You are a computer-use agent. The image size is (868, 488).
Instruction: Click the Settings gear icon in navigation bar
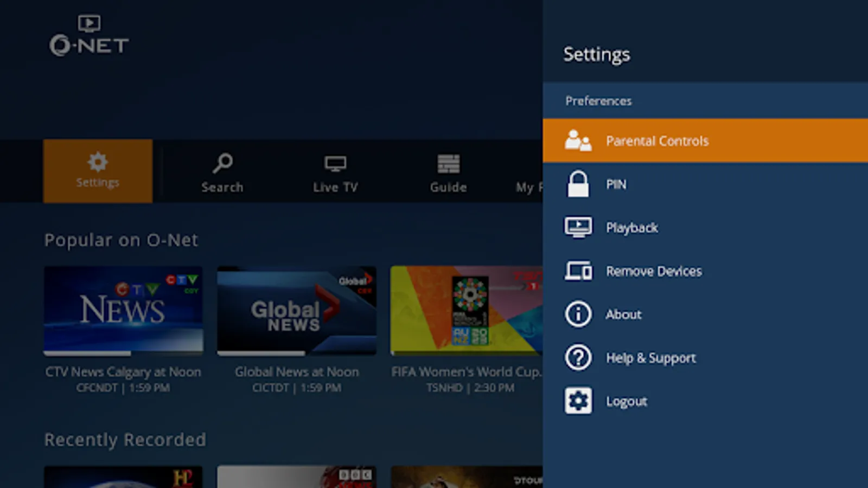point(98,162)
